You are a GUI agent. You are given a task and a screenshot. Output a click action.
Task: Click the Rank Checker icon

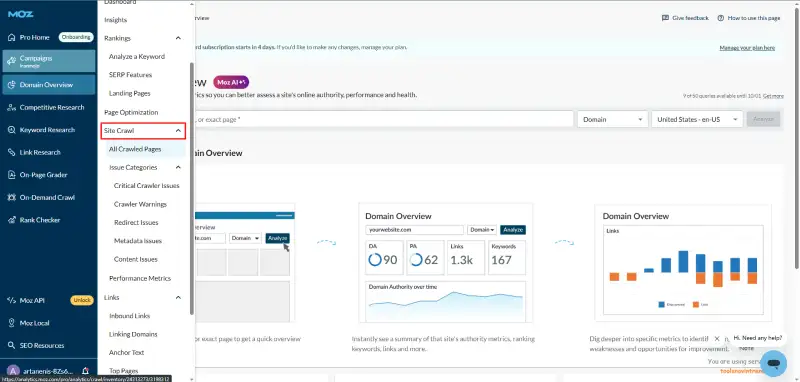pos(12,220)
